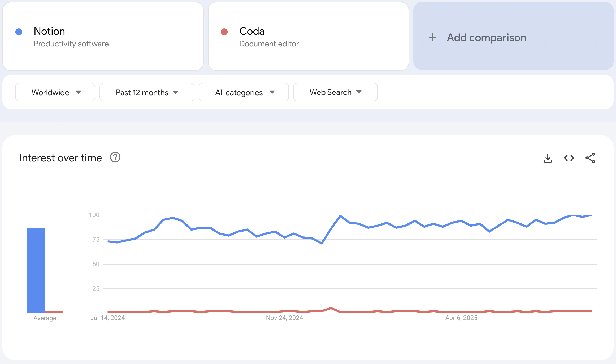The image size is (616, 364).
Task: Click the Jul 14, 2024 axis label
Action: (x=107, y=318)
